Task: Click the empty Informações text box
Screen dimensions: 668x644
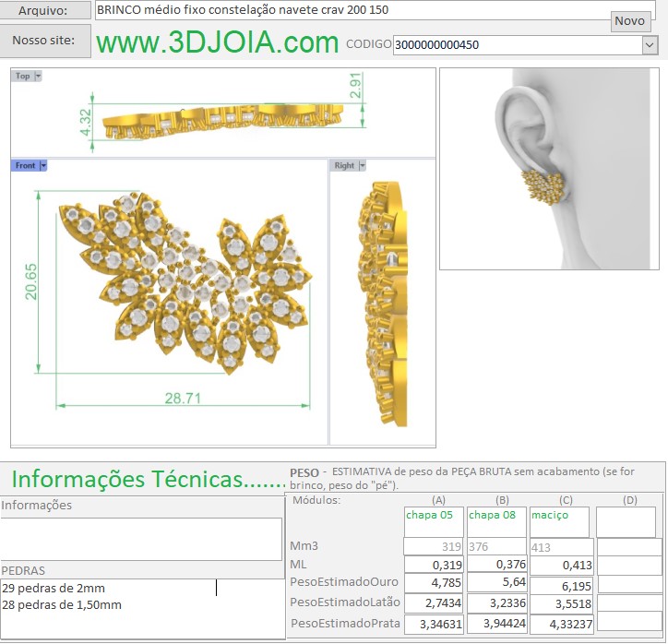Action: [x=141, y=539]
